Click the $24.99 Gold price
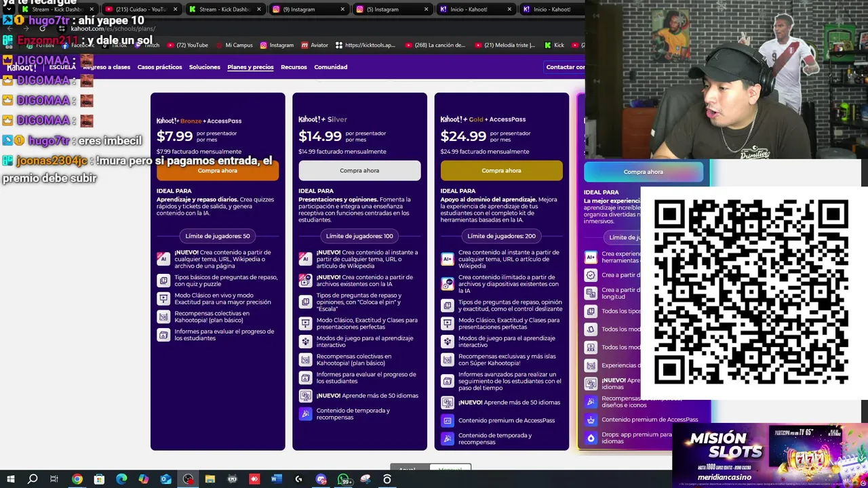The image size is (868, 488). (x=463, y=136)
